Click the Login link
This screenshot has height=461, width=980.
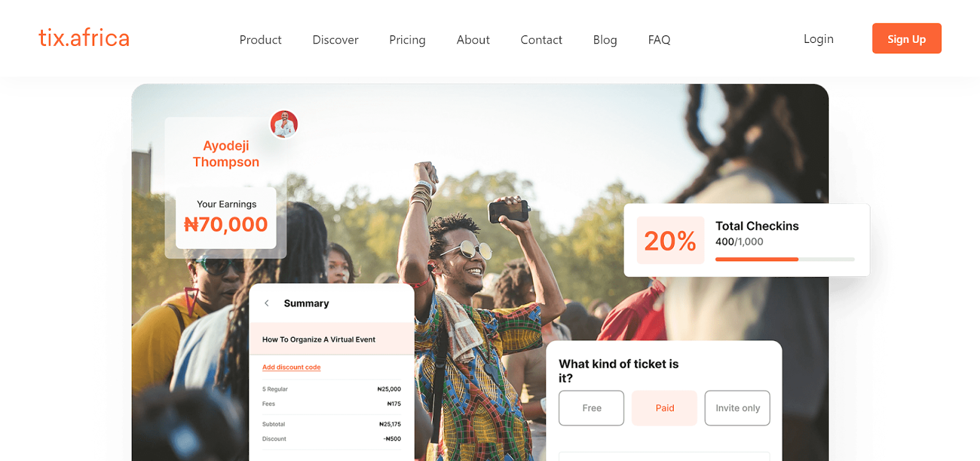(818, 39)
